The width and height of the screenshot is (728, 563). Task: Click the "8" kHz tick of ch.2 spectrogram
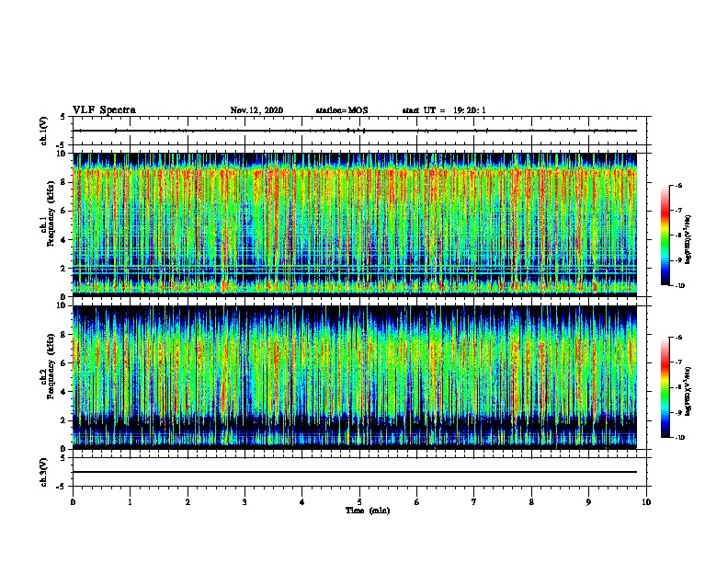pos(64,335)
